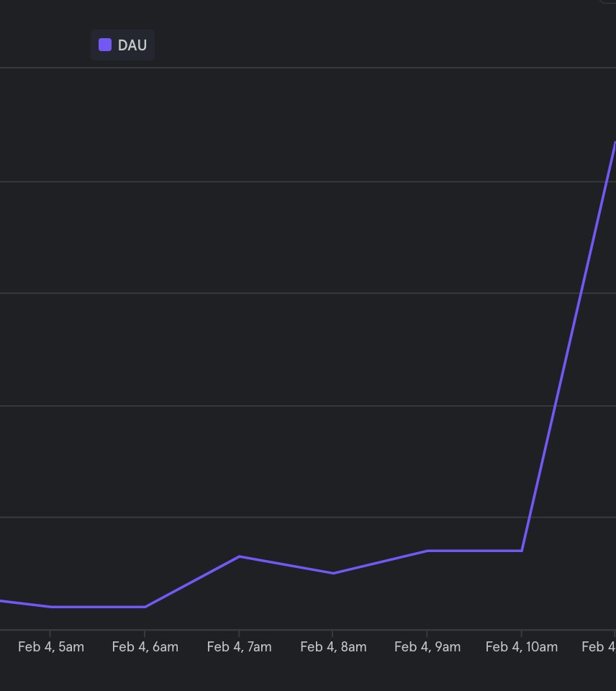Viewport: 616px width, 691px height.
Task: Click the Feb 4, 9am axis label
Action: point(427,646)
